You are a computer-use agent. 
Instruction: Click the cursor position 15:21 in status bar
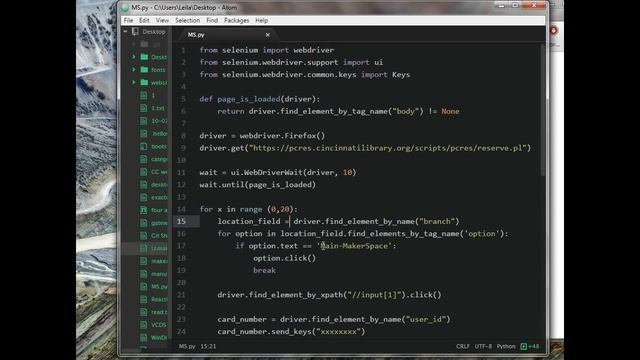click(x=208, y=346)
